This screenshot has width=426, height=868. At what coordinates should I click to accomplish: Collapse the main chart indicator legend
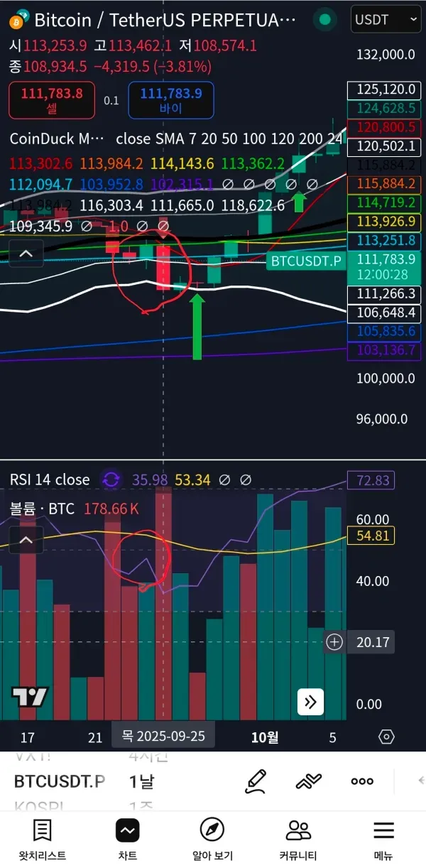tap(26, 253)
